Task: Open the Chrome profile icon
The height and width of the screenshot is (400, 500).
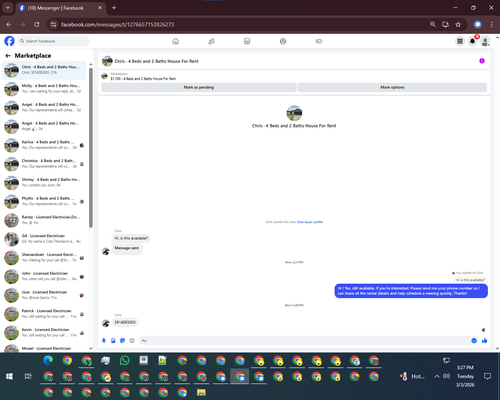Action: point(478,24)
